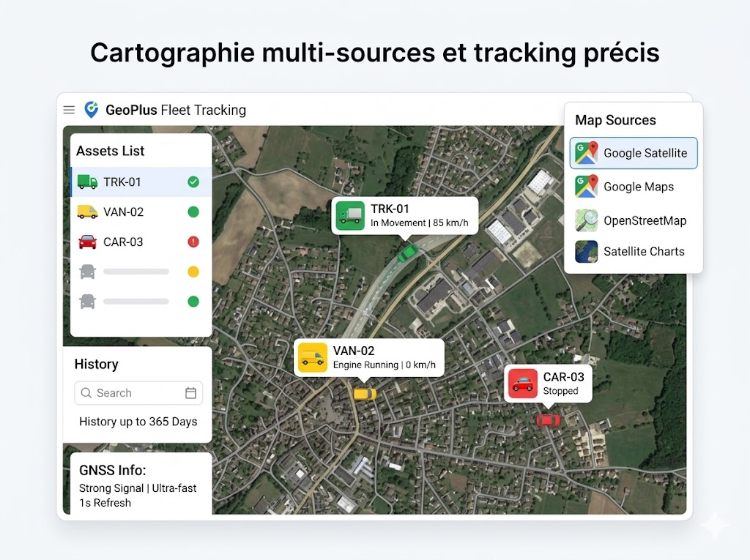Click the grey car icon beside the yellow status dot
The width and height of the screenshot is (750, 560).
[x=88, y=272]
